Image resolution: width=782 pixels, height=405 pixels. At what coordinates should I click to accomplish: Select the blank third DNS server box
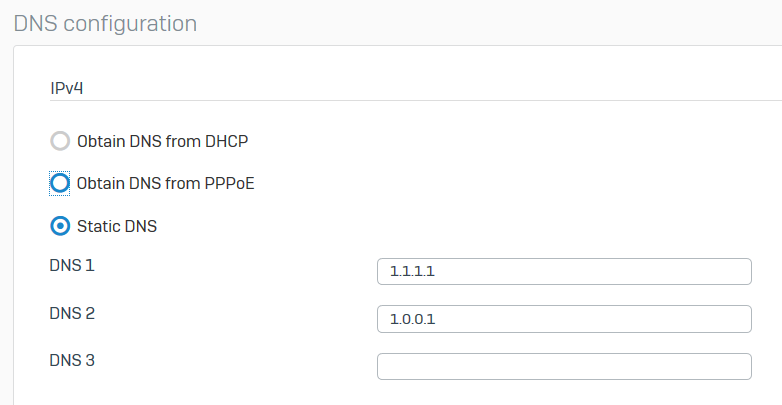(563, 366)
